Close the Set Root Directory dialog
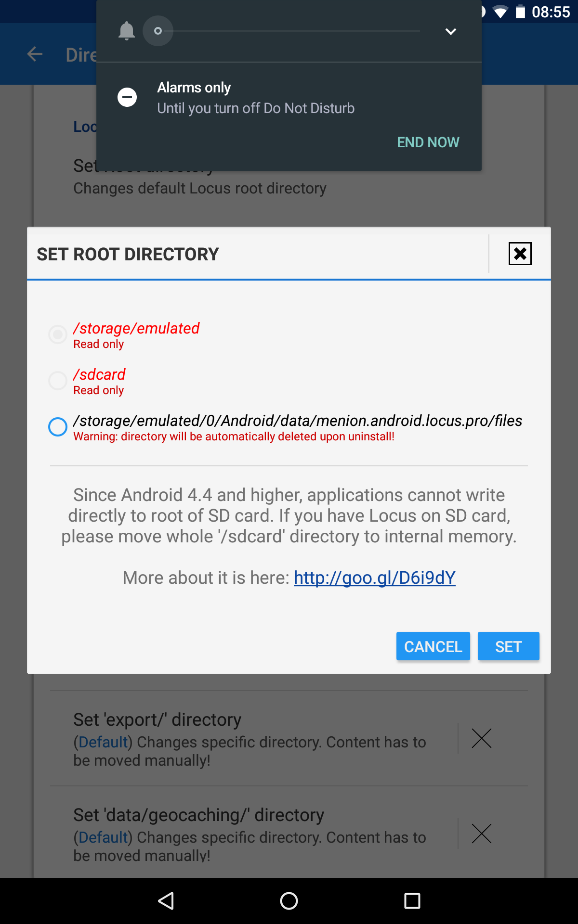This screenshot has width=578, height=924. 520,254
